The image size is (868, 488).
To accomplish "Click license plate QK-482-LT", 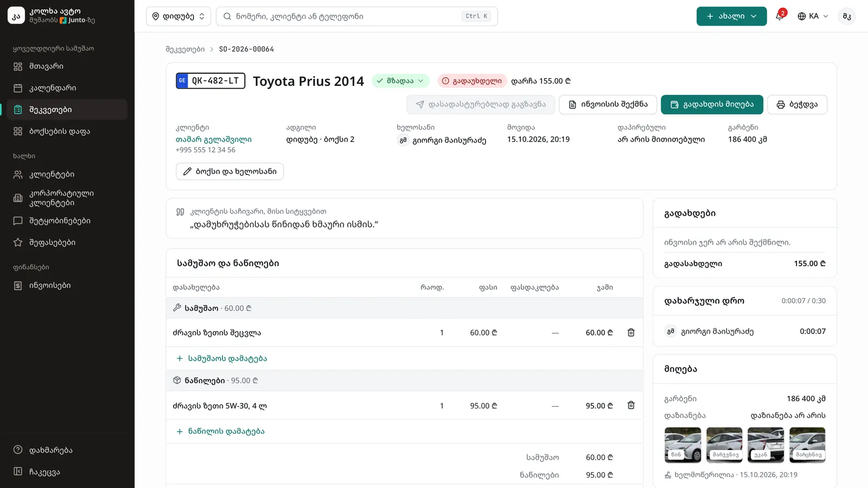I will point(210,81).
